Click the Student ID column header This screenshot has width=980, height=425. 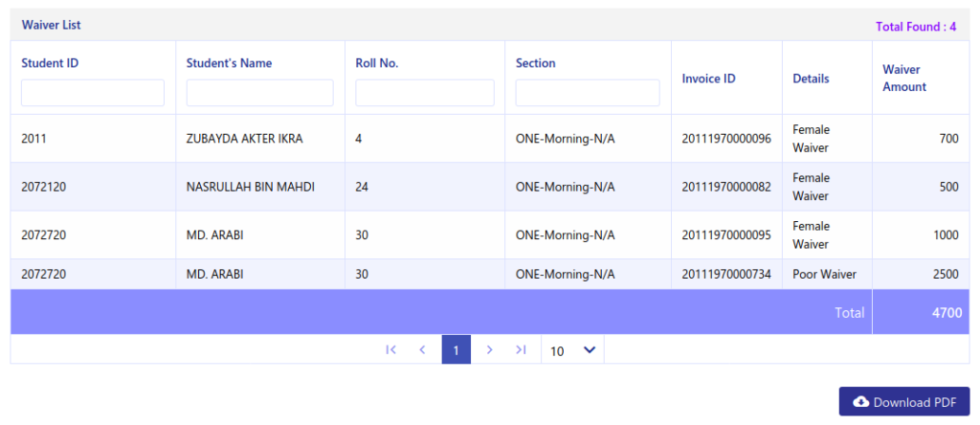click(50, 62)
